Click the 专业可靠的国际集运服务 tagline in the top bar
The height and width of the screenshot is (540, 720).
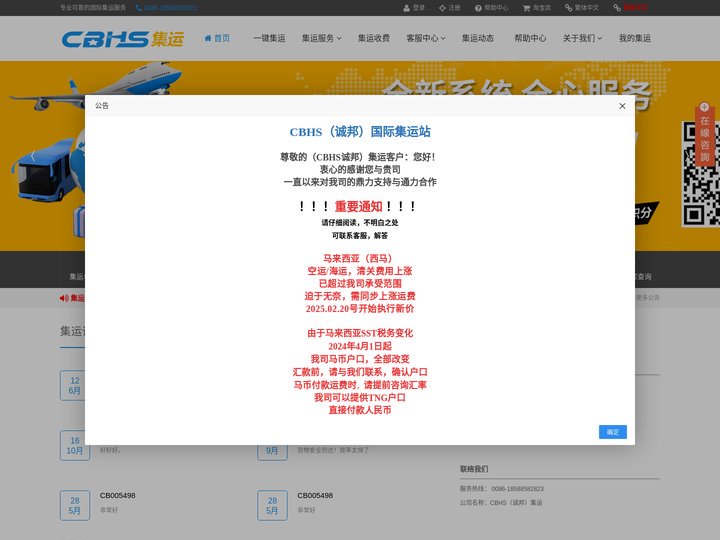93,8
